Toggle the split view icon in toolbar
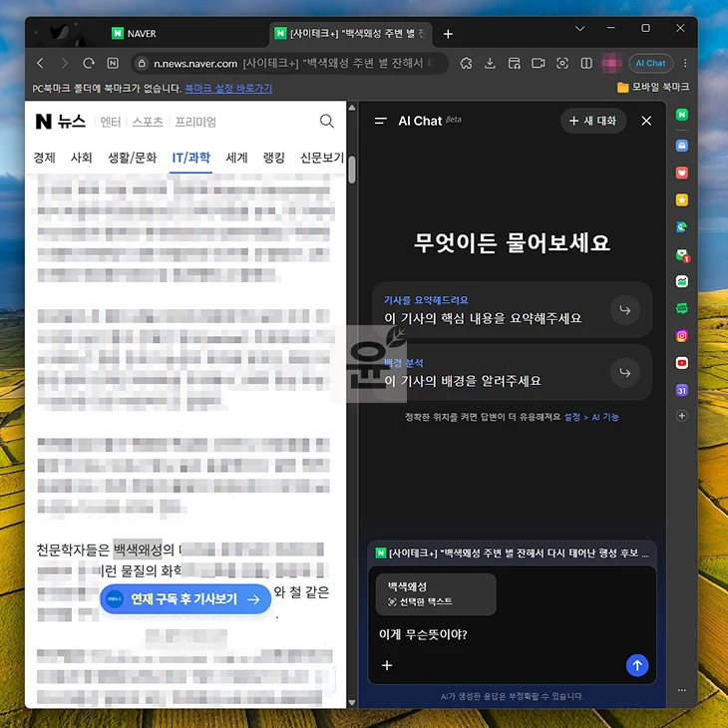 pyautogui.click(x=586, y=63)
